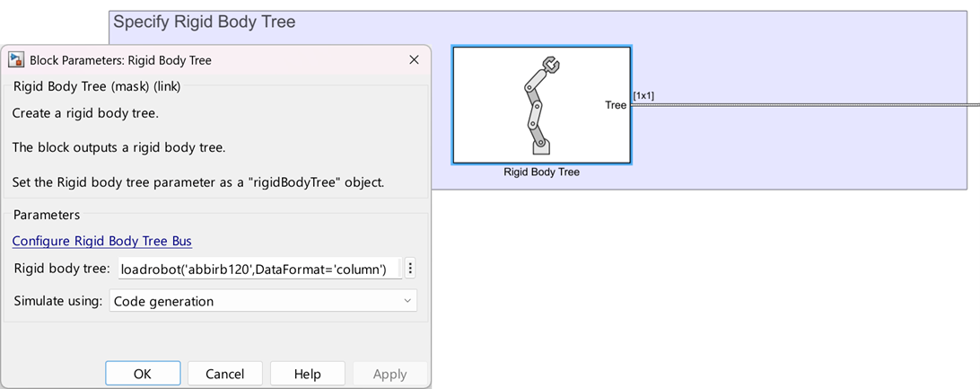Image resolution: width=980 pixels, height=389 pixels.
Task: Open the Simulate using dropdown
Action: click(262, 301)
